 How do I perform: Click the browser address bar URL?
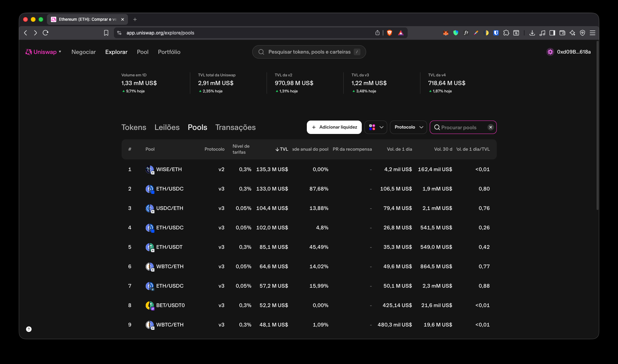tap(160, 33)
